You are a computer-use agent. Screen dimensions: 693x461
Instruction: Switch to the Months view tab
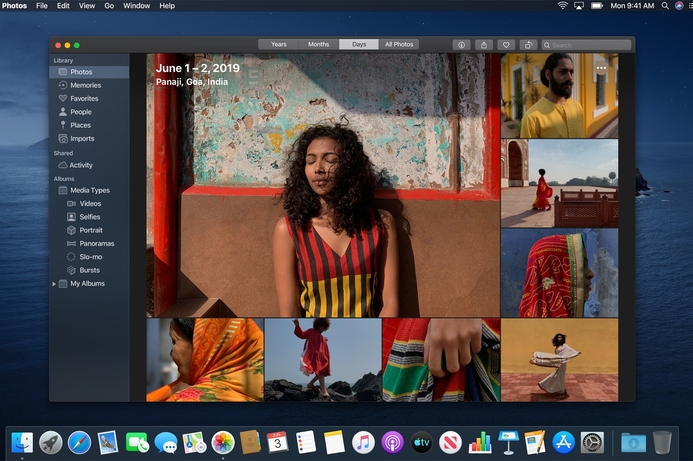319,44
